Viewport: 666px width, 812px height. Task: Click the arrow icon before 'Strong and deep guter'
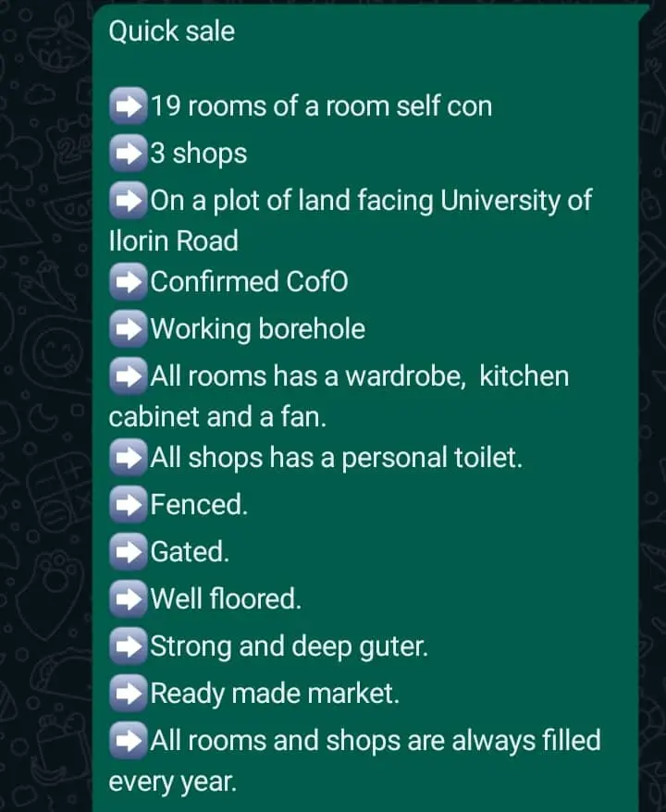129,646
